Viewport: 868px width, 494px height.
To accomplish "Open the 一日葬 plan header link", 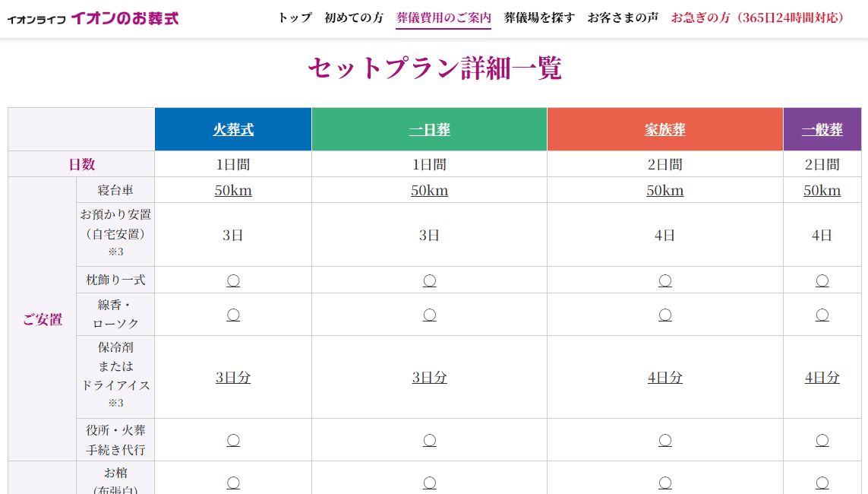I will (429, 130).
